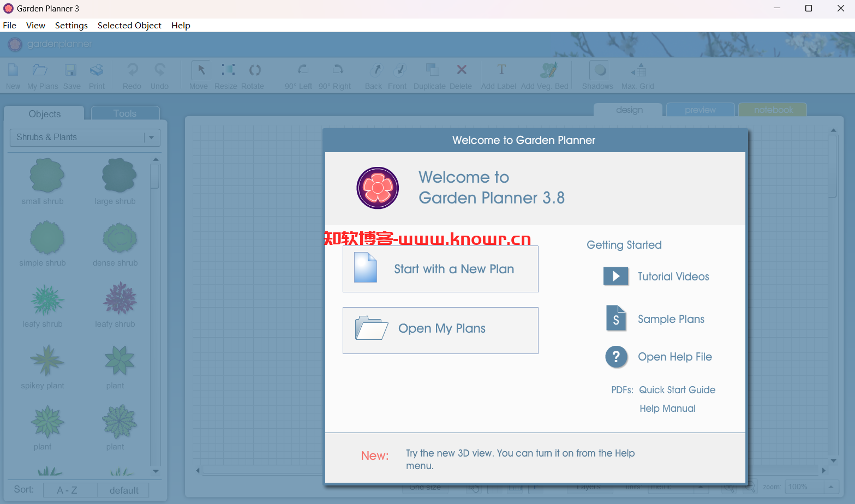Select the dense shrub object
The image size is (855, 504).
[119, 237]
